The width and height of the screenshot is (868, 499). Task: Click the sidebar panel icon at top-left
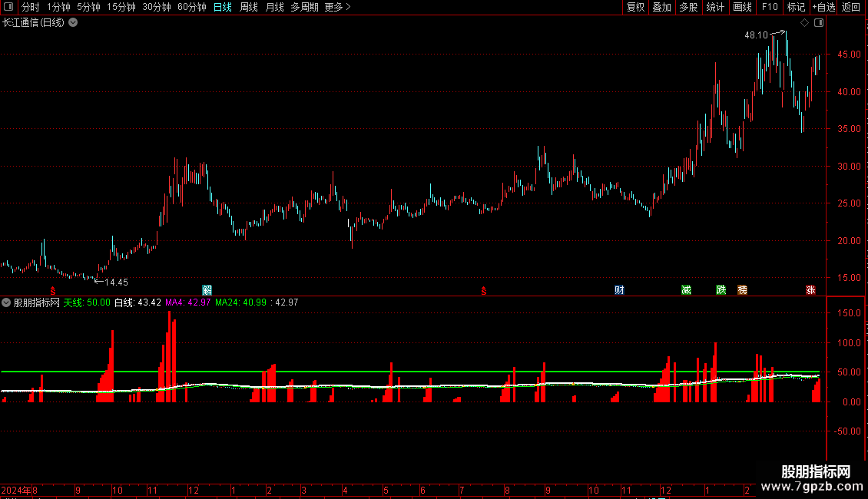pos(8,7)
